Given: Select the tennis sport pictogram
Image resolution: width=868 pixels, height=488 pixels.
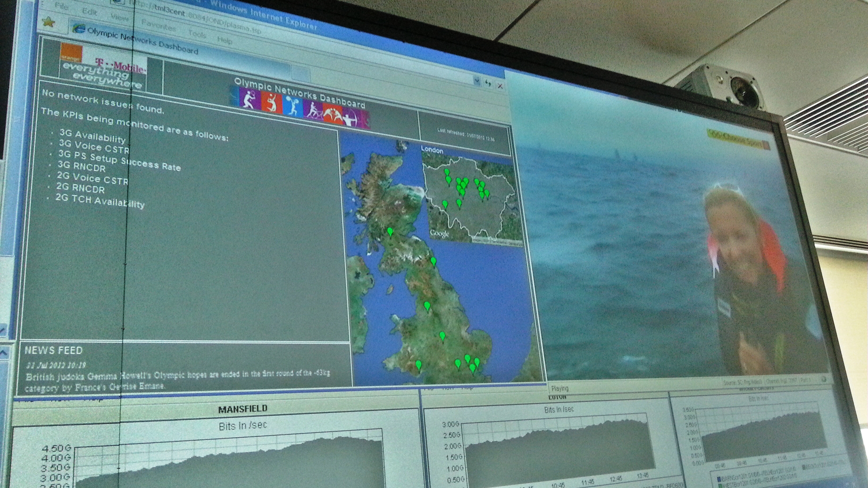Looking at the screenshot, I should [249, 98].
